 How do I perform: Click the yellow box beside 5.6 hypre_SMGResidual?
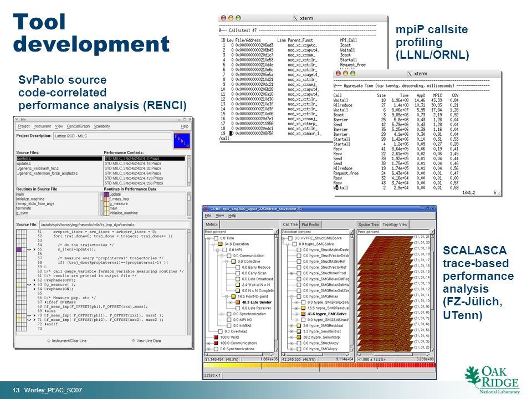tap(299, 325)
